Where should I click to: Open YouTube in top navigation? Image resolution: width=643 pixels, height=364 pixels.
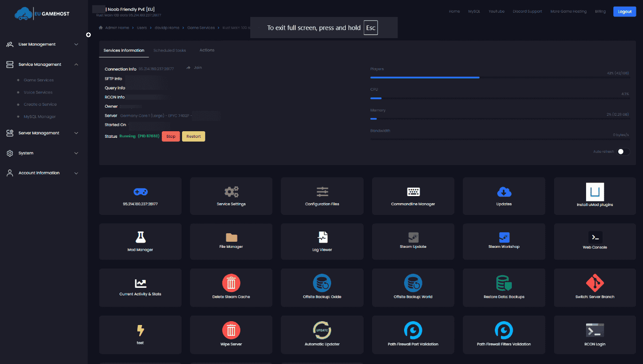[496, 11]
